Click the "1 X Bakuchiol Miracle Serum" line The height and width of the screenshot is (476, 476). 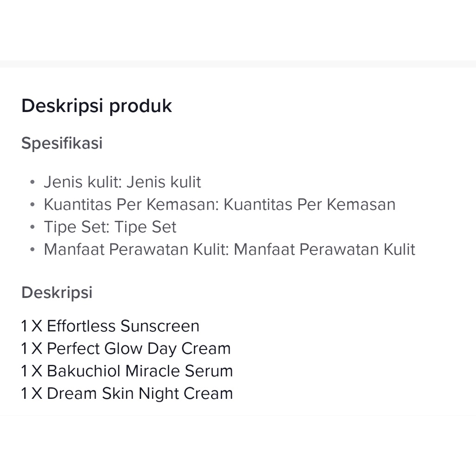coord(127,371)
